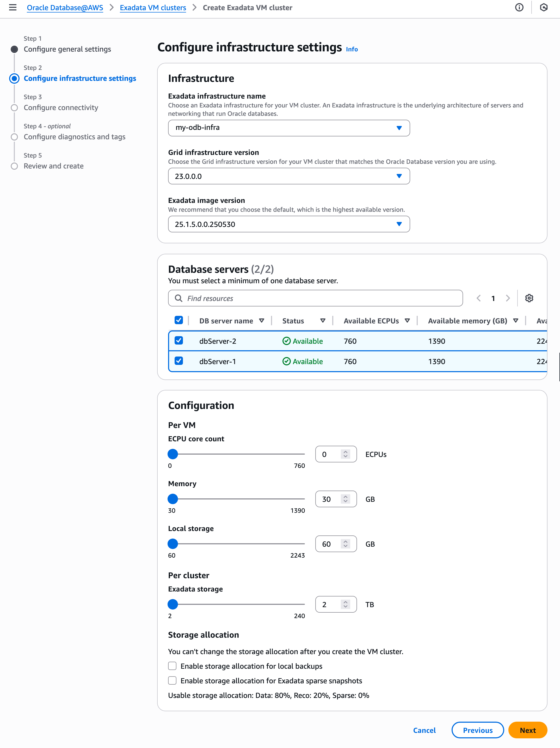Go to Configure general settings step
Viewport: 560px width, 748px height.
click(x=67, y=49)
